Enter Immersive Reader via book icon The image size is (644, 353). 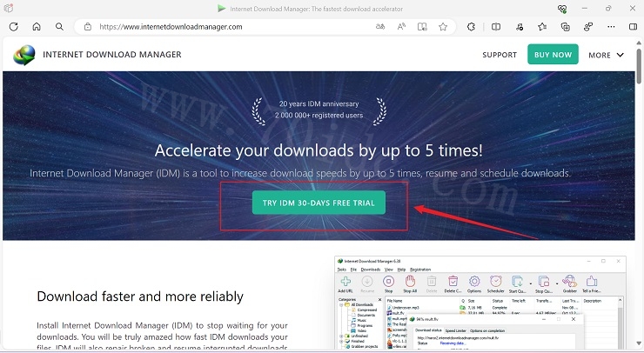422,27
